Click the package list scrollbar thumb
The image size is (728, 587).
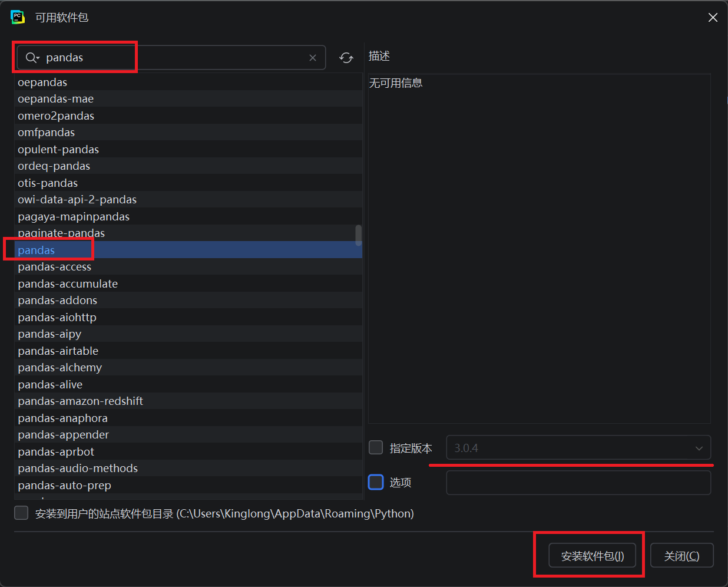tap(358, 235)
